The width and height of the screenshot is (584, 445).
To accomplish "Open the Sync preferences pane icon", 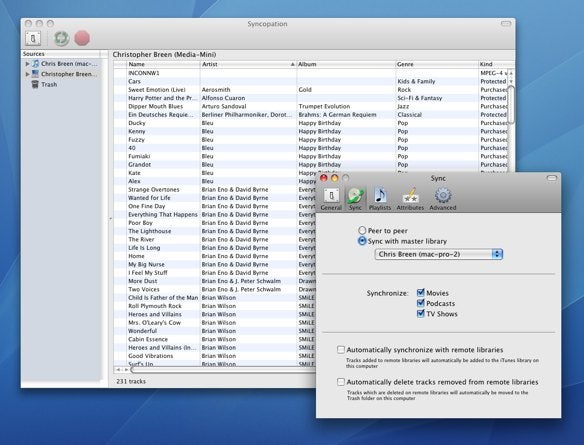I will click(355, 199).
